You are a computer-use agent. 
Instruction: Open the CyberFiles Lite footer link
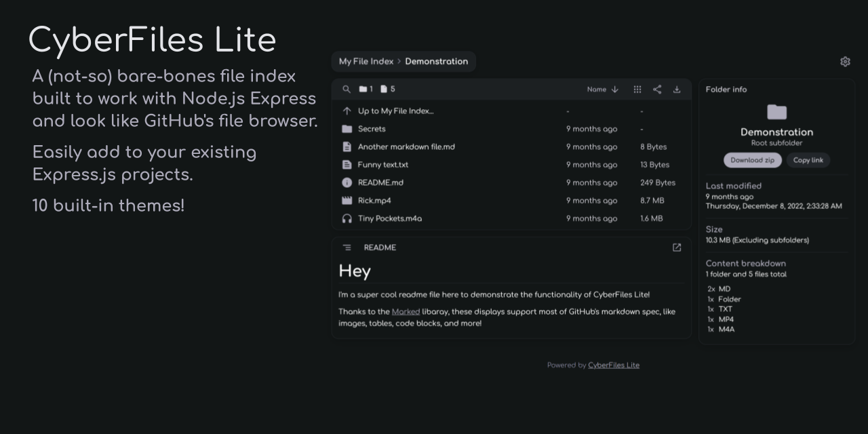pos(614,365)
